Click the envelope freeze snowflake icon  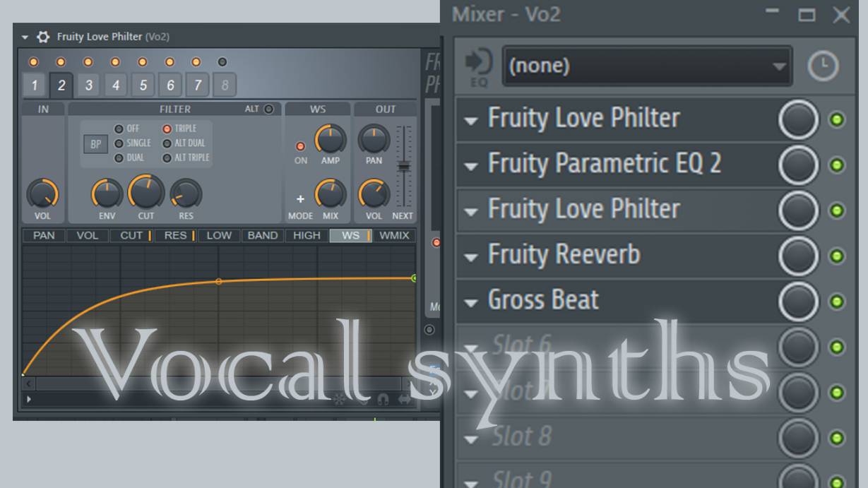(340, 400)
